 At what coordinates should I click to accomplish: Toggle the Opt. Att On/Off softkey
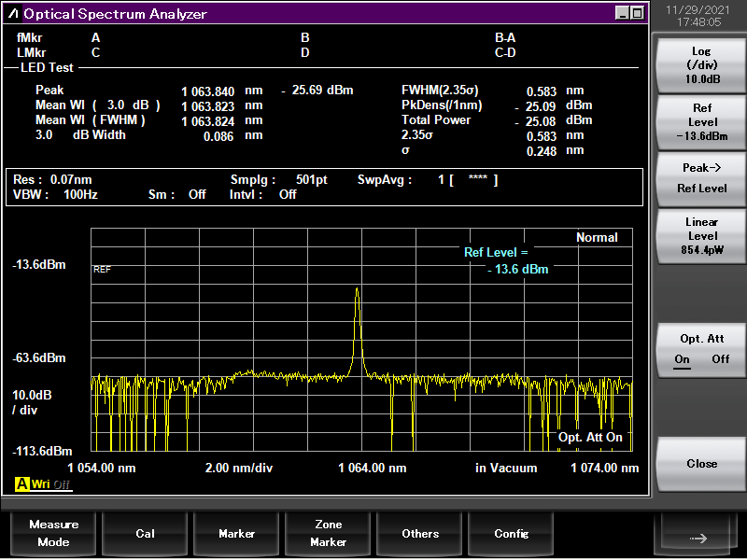click(702, 349)
